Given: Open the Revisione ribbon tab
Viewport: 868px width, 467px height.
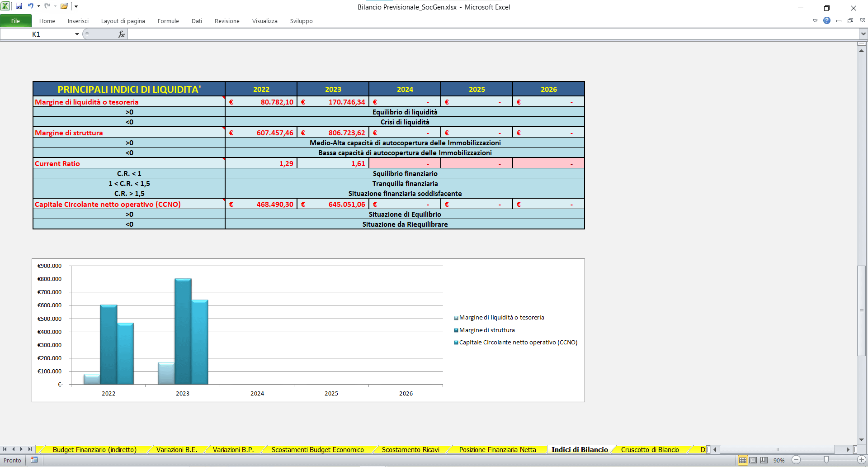Looking at the screenshot, I should [227, 21].
